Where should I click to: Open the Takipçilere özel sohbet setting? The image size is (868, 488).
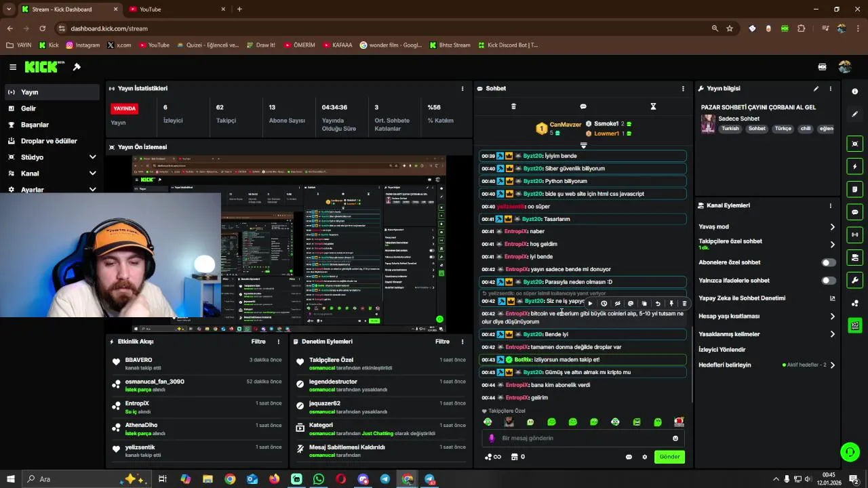(767, 244)
